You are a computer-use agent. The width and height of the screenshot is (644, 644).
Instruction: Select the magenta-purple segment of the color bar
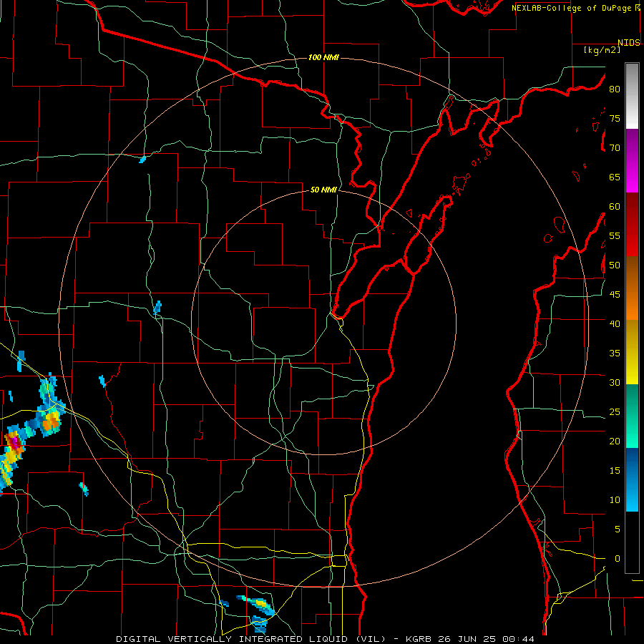pos(632,160)
